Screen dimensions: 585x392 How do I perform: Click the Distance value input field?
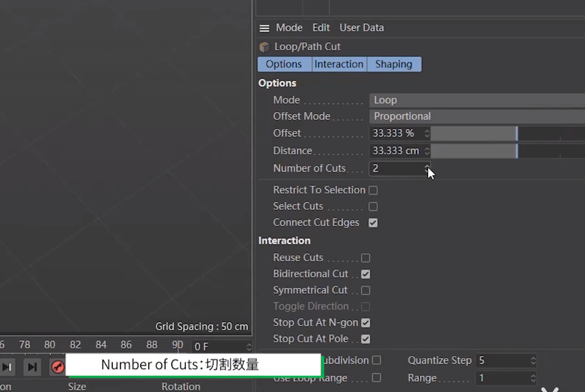396,150
